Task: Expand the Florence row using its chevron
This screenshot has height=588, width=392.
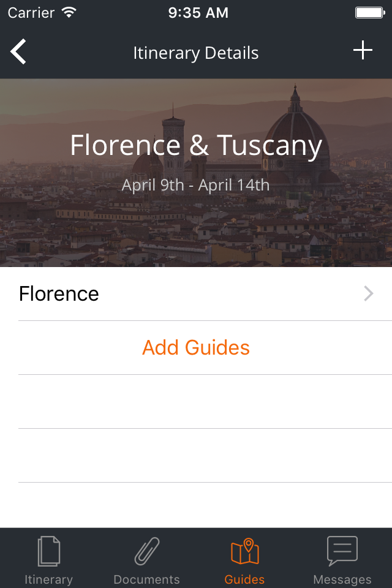Action: point(369,294)
